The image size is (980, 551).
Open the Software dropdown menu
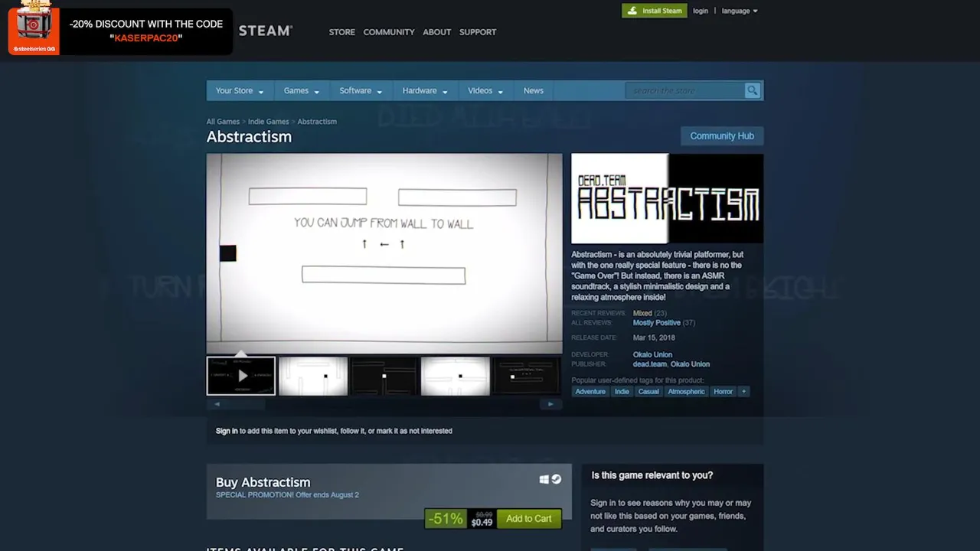pos(361,90)
